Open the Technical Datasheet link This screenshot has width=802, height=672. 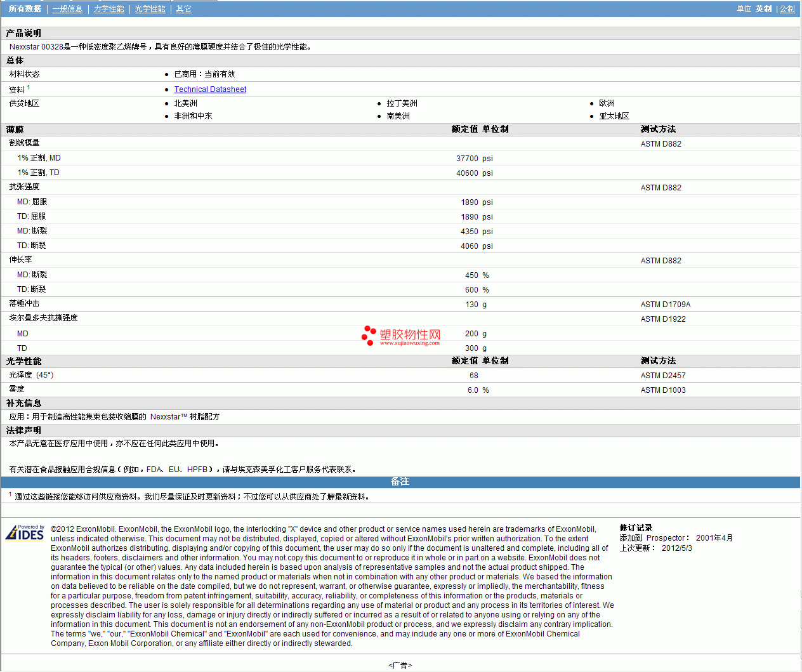211,89
